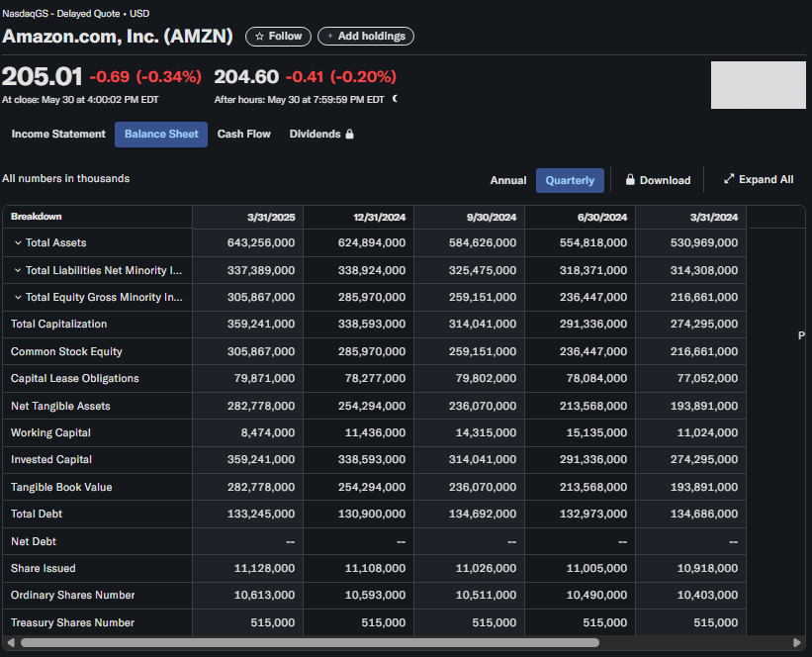Image resolution: width=812 pixels, height=657 pixels.
Task: Expand the Total Liabilities Net Minority row
Action: click(18, 270)
